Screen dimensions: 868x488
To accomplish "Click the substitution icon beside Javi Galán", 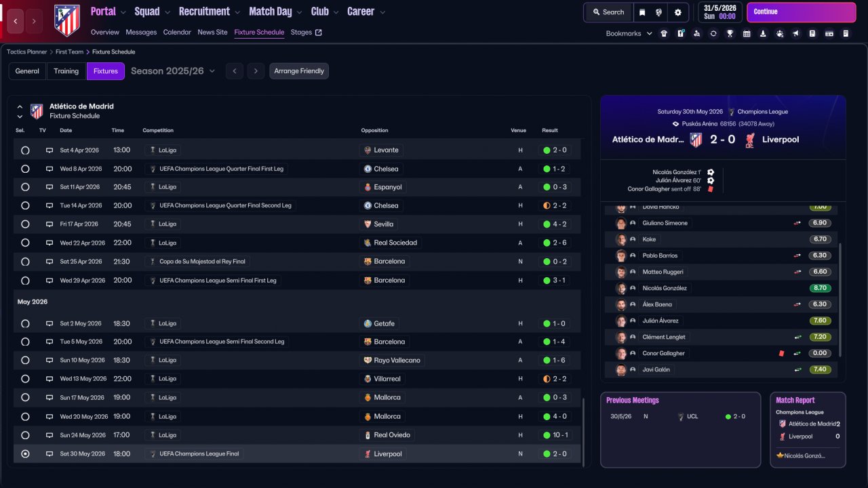I will [x=797, y=369].
